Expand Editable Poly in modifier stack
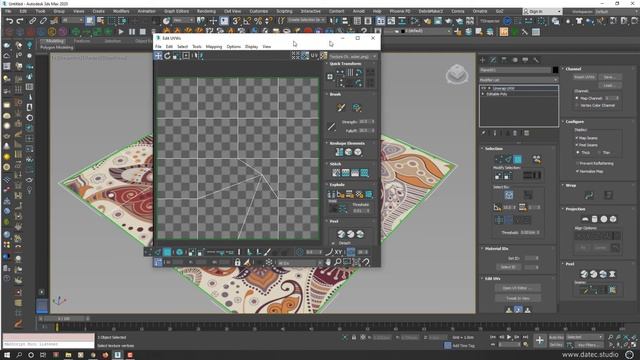Screen dimensions: 640x360 (x=483, y=94)
